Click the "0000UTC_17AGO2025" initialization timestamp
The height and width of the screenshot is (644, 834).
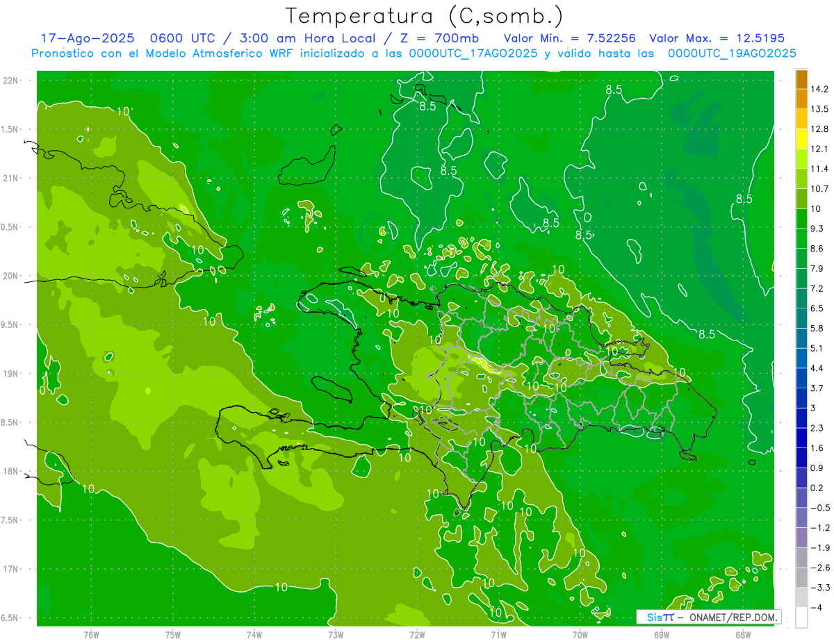(472, 53)
